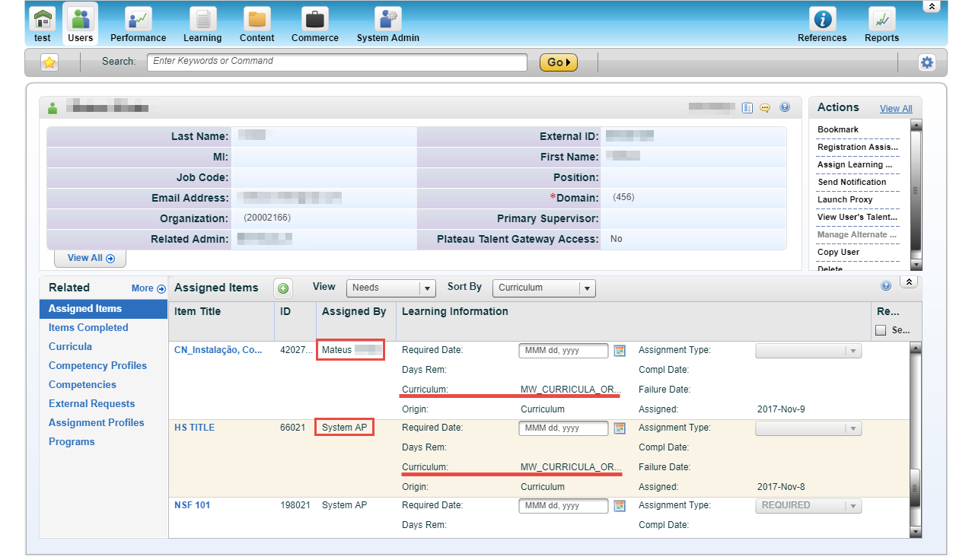Click Required Date field for NSF 101
Image resolution: width=972 pixels, height=560 pixels.
tap(563, 506)
